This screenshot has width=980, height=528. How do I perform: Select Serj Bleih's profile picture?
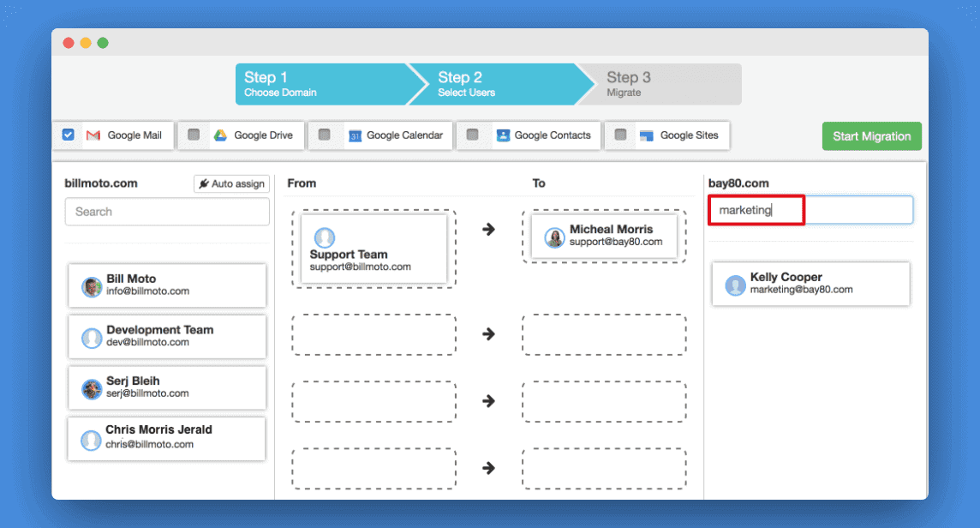92,387
